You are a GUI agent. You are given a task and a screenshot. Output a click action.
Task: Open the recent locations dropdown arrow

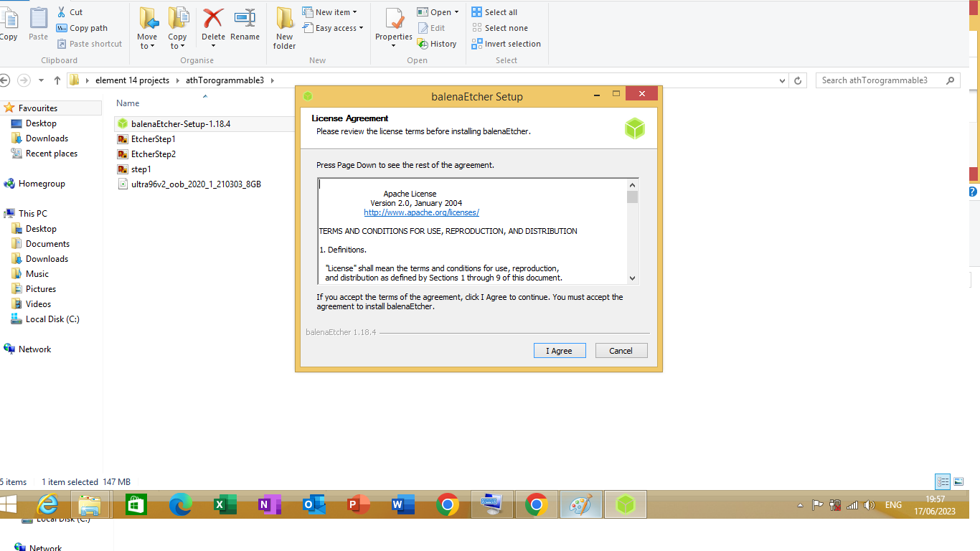(41, 80)
